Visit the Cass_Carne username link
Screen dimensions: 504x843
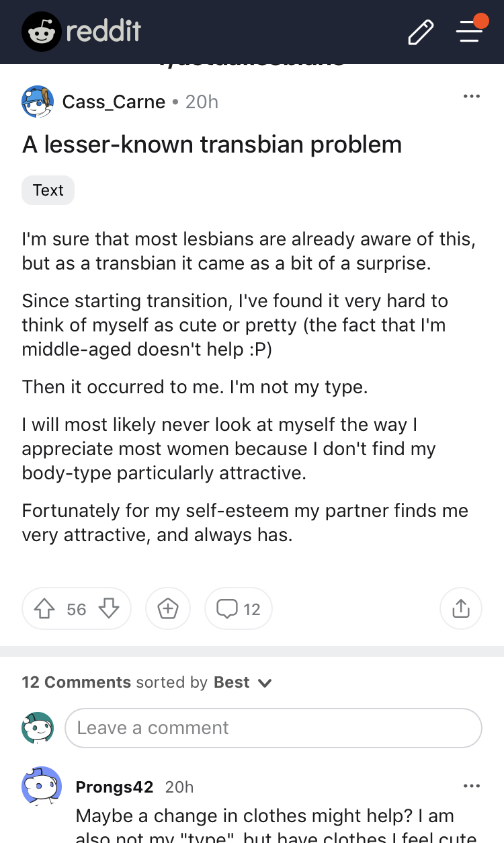(114, 102)
